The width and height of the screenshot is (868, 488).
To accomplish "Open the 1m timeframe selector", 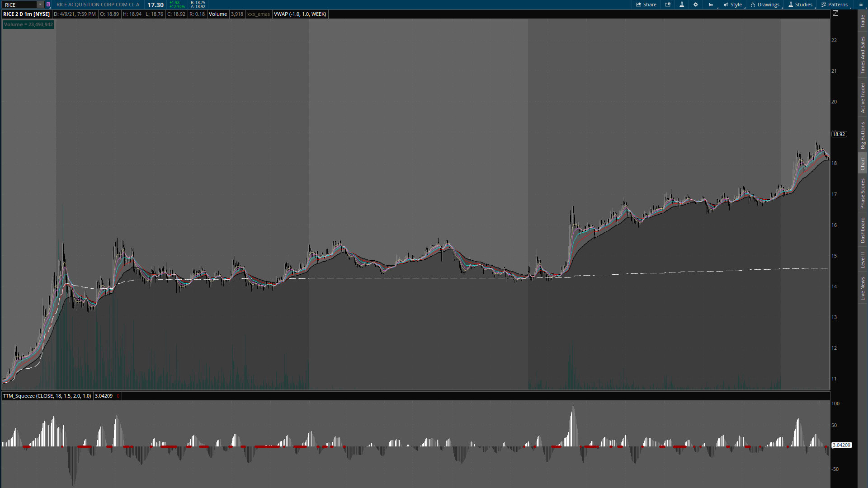I will pos(711,5).
